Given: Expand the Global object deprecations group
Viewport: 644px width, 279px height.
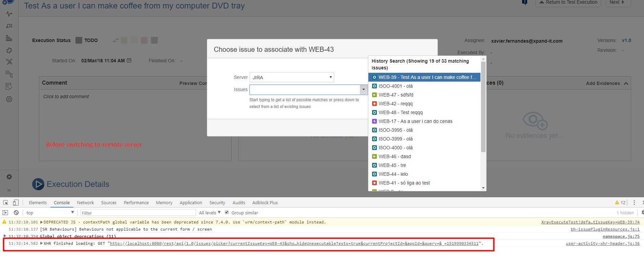Looking at the screenshot, I should click(5, 236).
